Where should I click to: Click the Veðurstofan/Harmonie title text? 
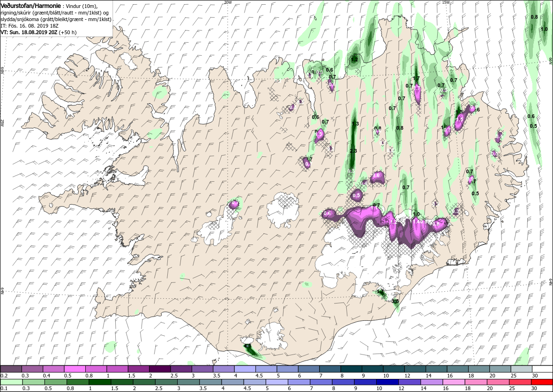(30, 6)
